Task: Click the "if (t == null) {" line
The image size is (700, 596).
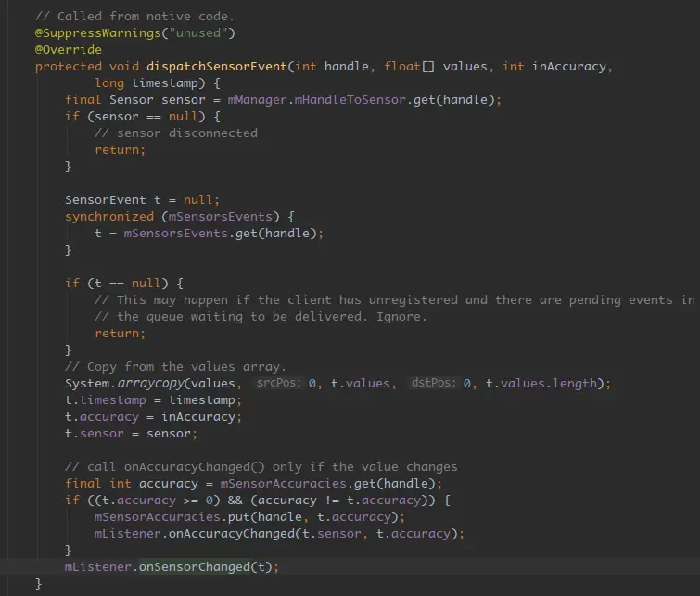Action: [x=124, y=283]
